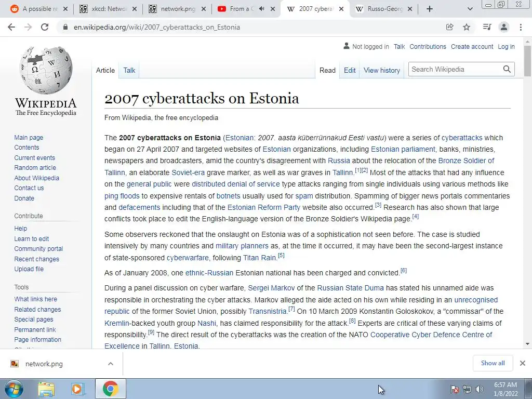
Task: Open the Edit tab
Action: pyautogui.click(x=350, y=70)
